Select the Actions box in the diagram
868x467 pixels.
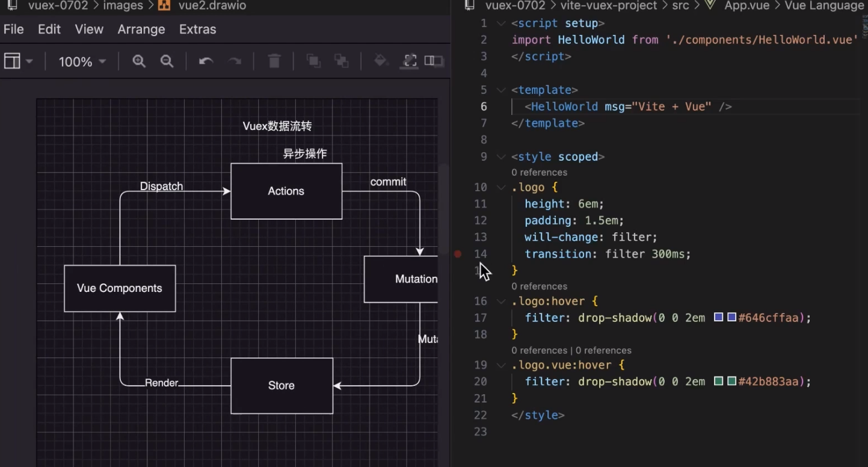[x=286, y=191]
